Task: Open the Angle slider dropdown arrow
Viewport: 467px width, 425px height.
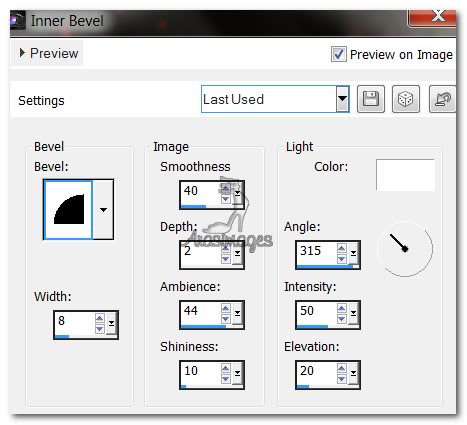Action: coord(353,253)
